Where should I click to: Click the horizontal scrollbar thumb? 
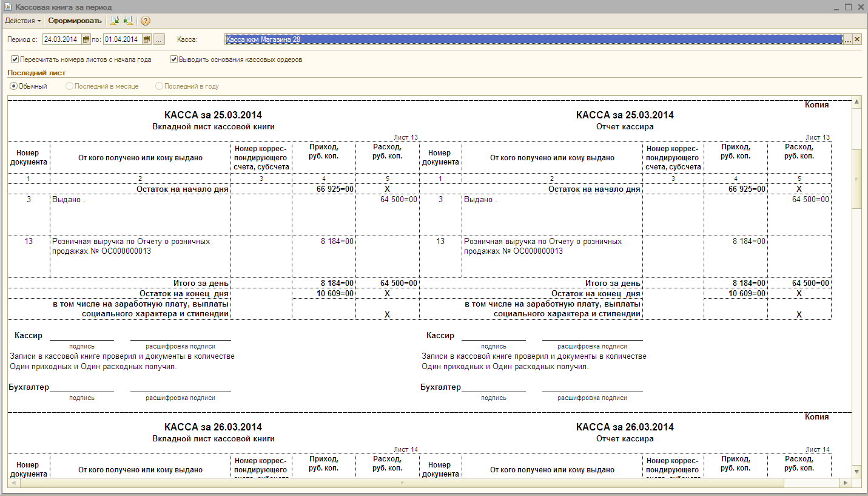coord(402,483)
